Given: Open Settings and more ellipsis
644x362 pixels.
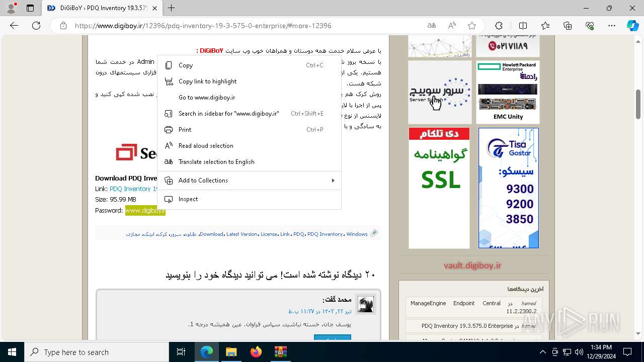Looking at the screenshot, I should click(x=612, y=26).
